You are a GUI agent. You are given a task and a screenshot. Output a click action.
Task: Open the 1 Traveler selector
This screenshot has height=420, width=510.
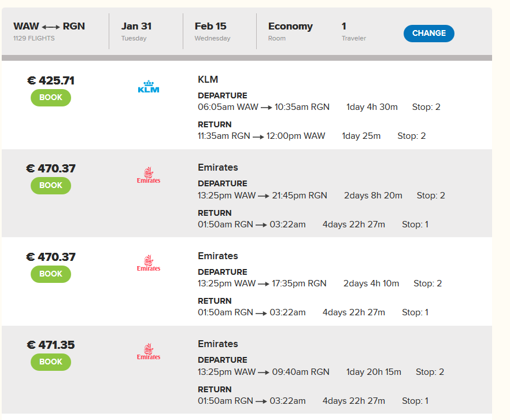click(x=353, y=31)
